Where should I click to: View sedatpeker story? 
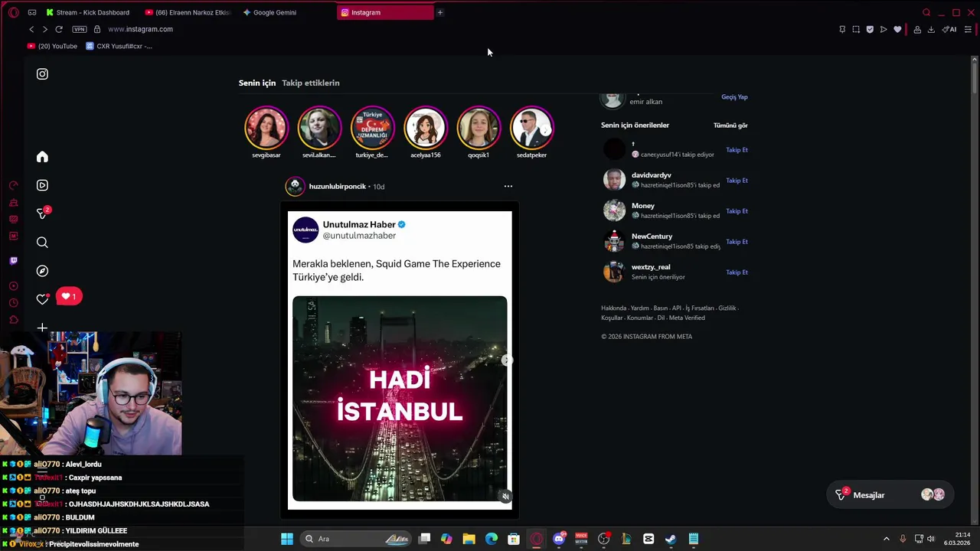(531, 127)
